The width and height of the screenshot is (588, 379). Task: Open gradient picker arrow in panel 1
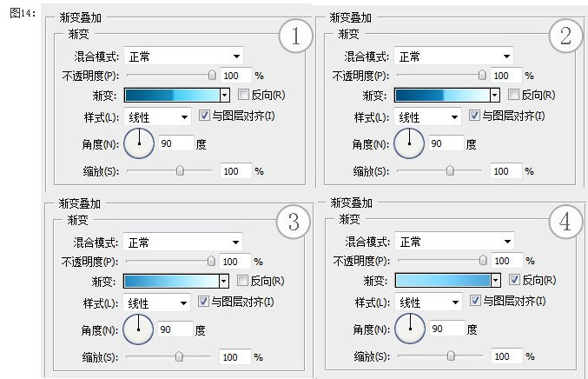click(x=225, y=95)
